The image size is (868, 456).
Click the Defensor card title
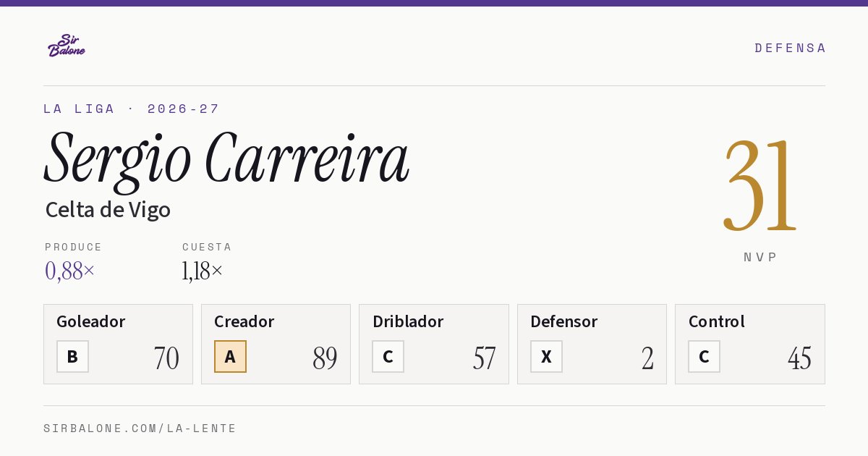click(x=563, y=321)
